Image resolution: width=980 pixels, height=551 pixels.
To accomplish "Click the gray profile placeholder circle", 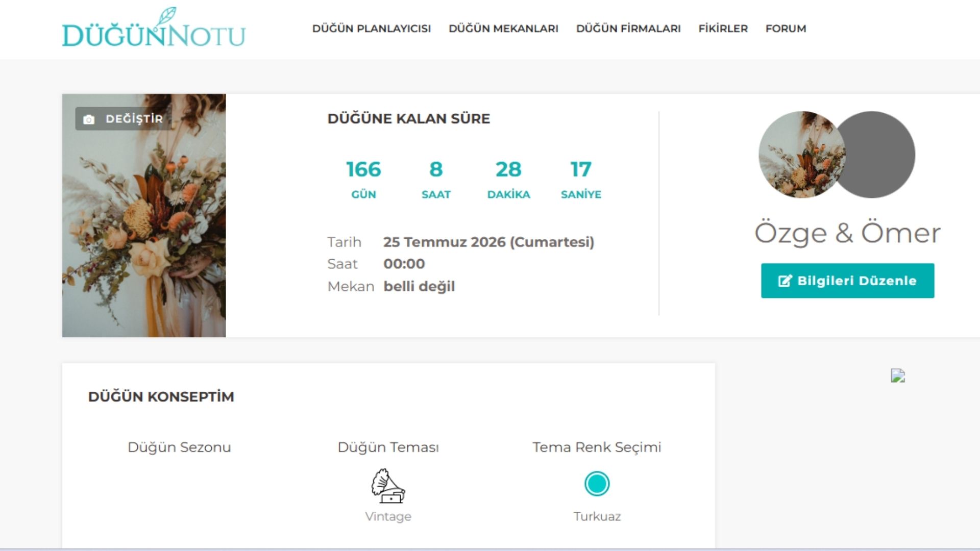I will 879,155.
